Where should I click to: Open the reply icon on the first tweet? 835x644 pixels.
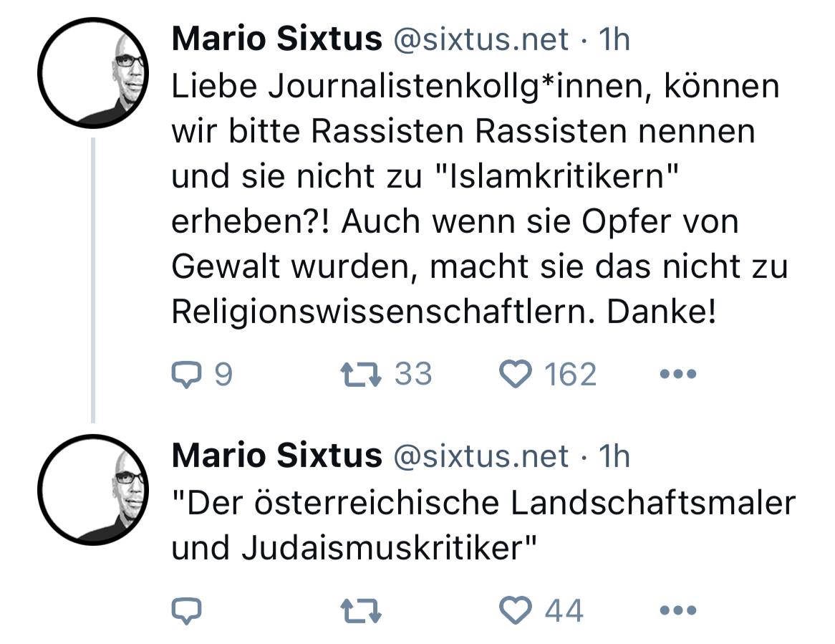tap(188, 373)
